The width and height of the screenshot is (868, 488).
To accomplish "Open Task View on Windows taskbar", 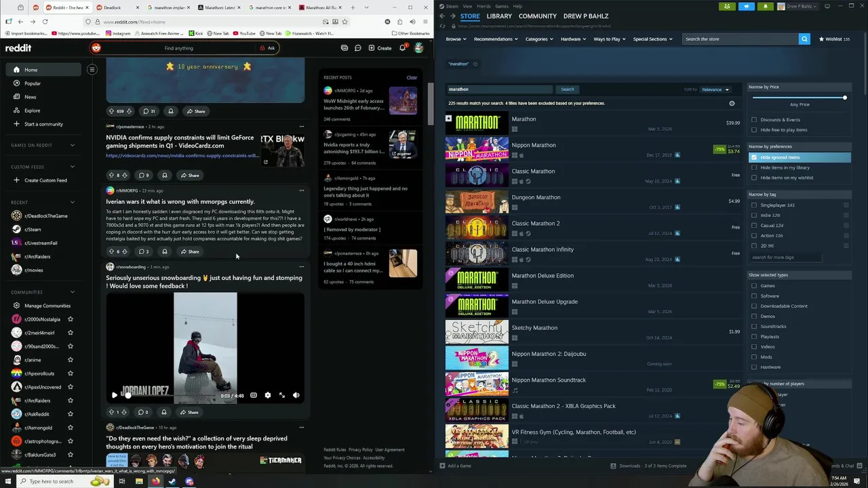I will click(122, 481).
